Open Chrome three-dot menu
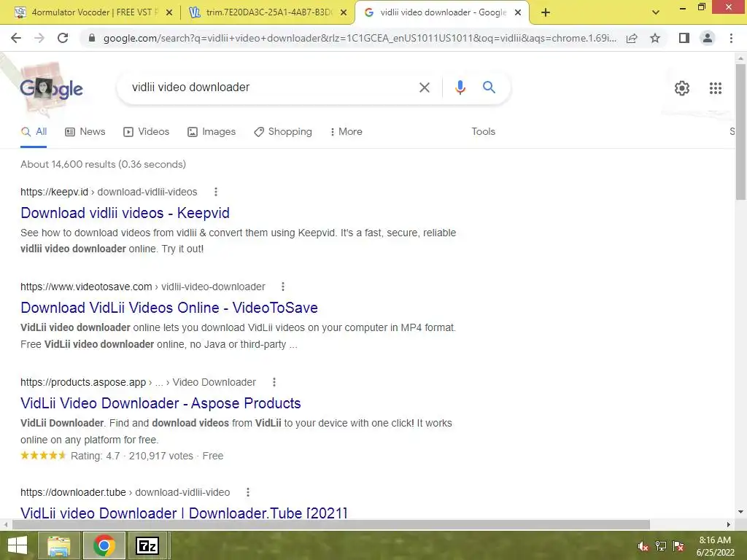The width and height of the screenshot is (747, 560). tap(731, 38)
